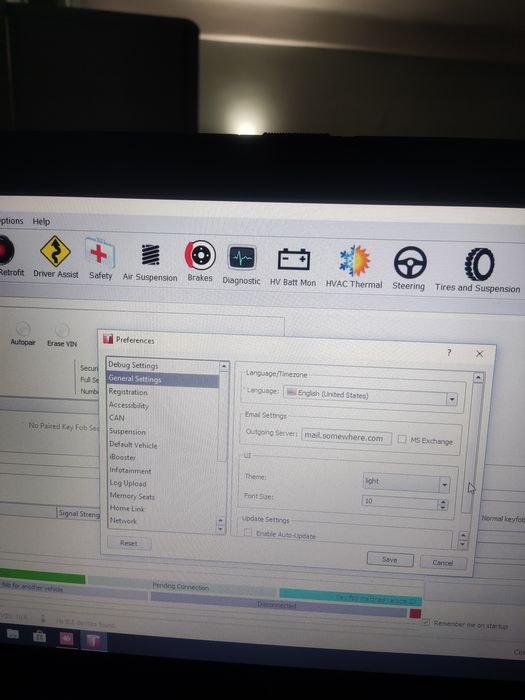Open the store bag icon in the taskbar
The image size is (525, 700).
coord(39,636)
